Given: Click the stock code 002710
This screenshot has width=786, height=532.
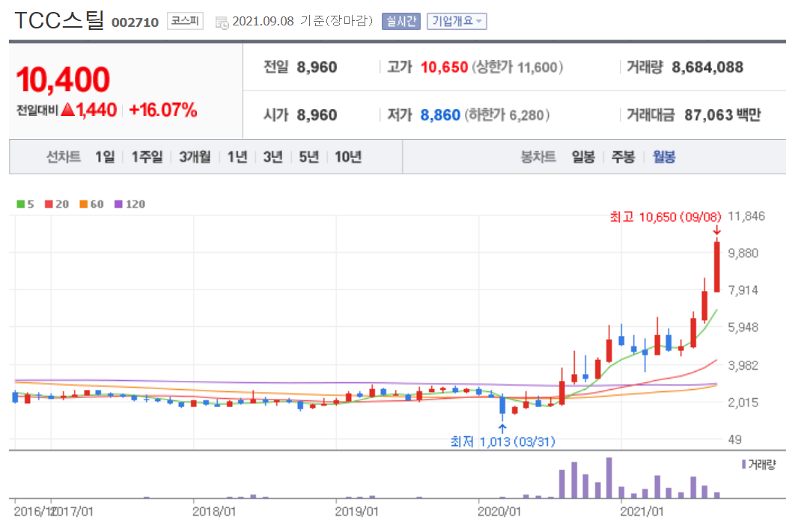Looking at the screenshot, I should tap(135, 22).
